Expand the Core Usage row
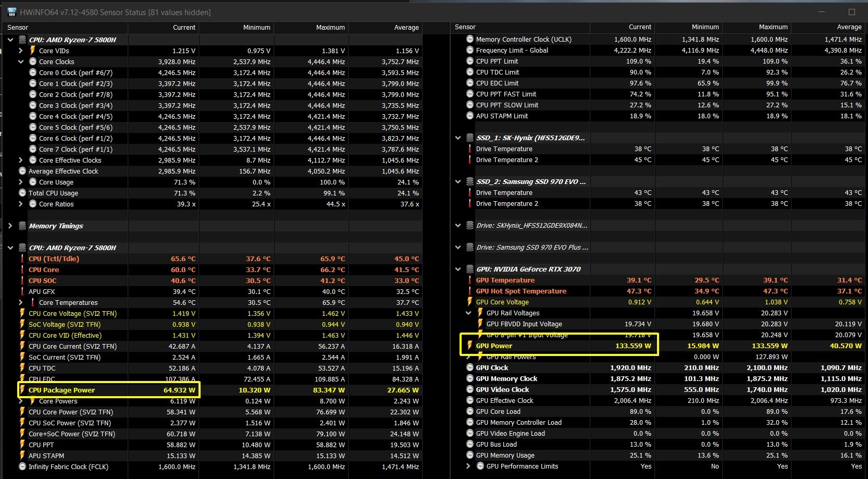This screenshot has height=479, width=868. point(20,182)
